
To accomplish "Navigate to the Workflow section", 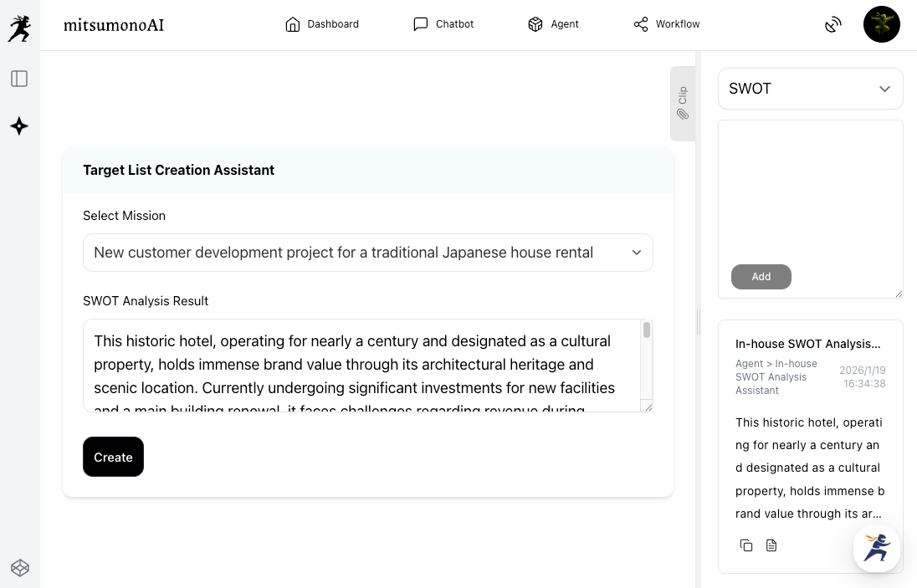I will point(667,24).
